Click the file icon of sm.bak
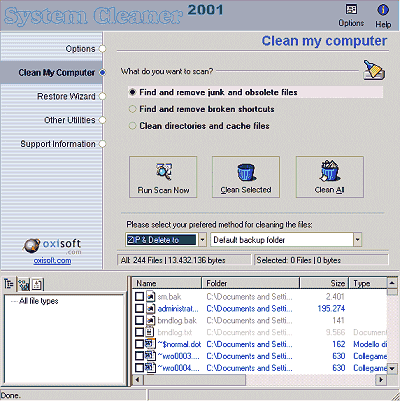400x401 pixels. click(x=151, y=296)
